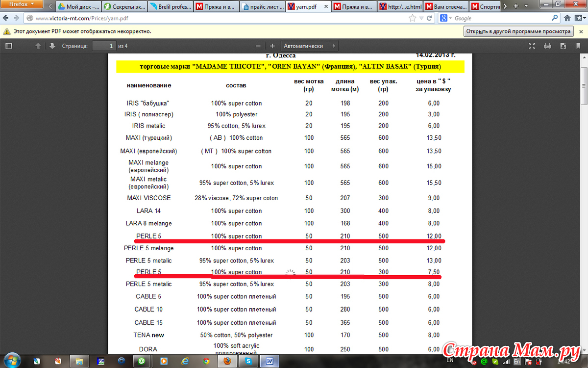Open the bookmarks menu button
This screenshot has height=368, width=588.
580,18
